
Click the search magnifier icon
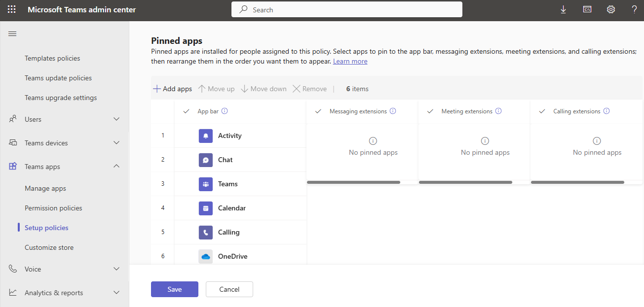click(244, 9)
